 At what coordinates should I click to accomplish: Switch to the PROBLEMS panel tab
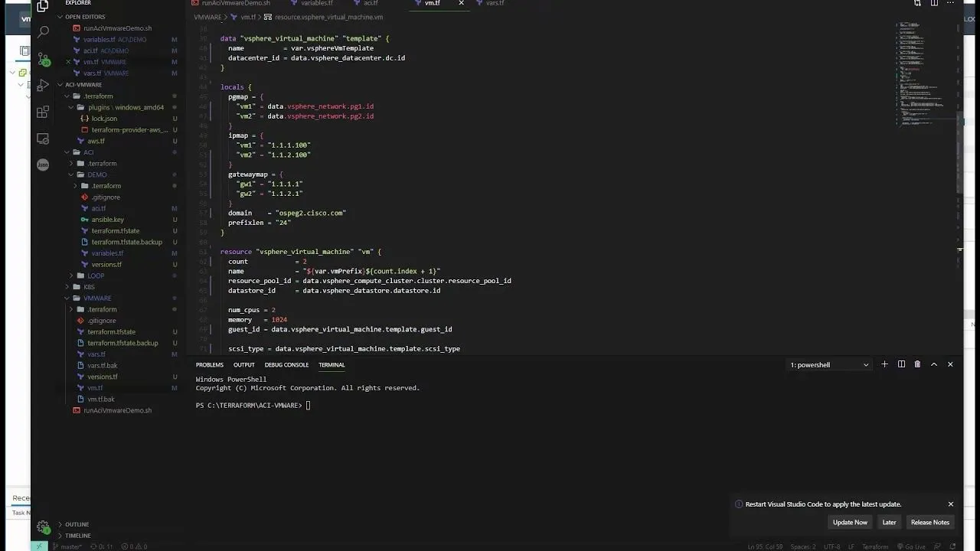[209, 364]
